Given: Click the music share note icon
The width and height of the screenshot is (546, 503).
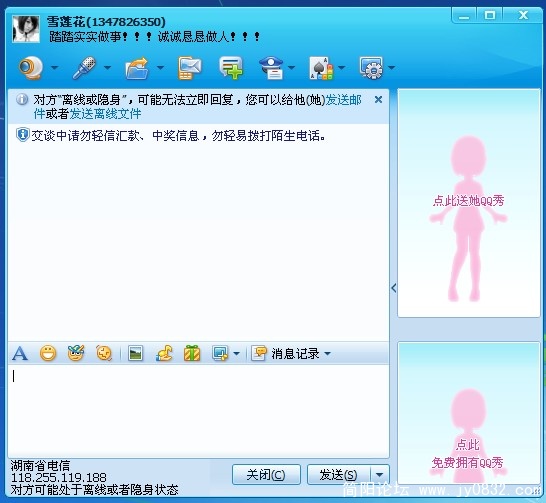Looking at the screenshot, I should (x=164, y=353).
